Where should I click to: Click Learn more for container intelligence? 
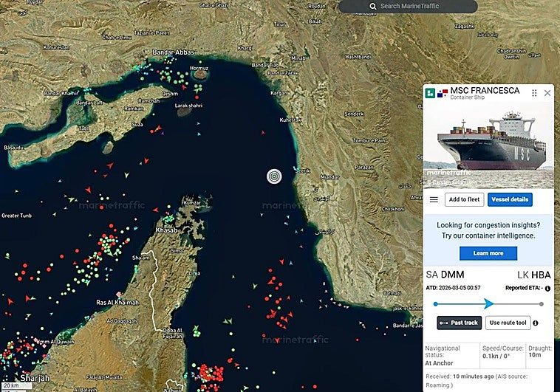(x=488, y=253)
